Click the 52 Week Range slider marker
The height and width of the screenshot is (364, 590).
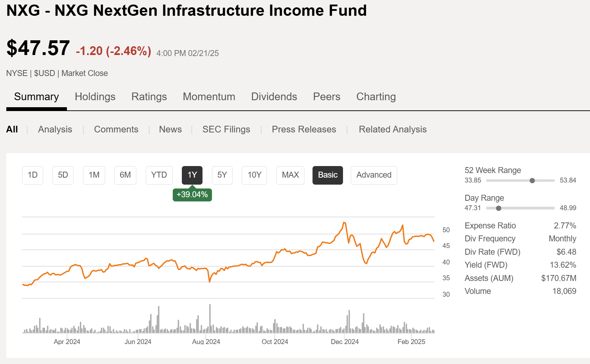point(532,181)
